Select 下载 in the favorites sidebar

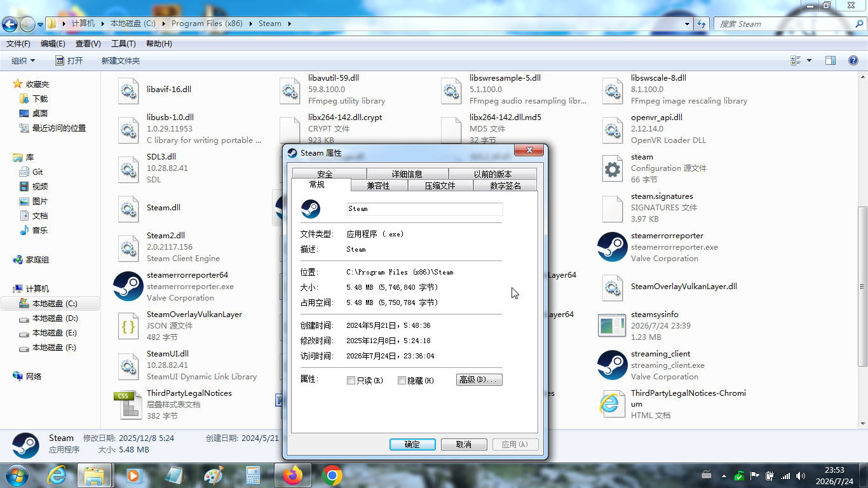click(40, 99)
